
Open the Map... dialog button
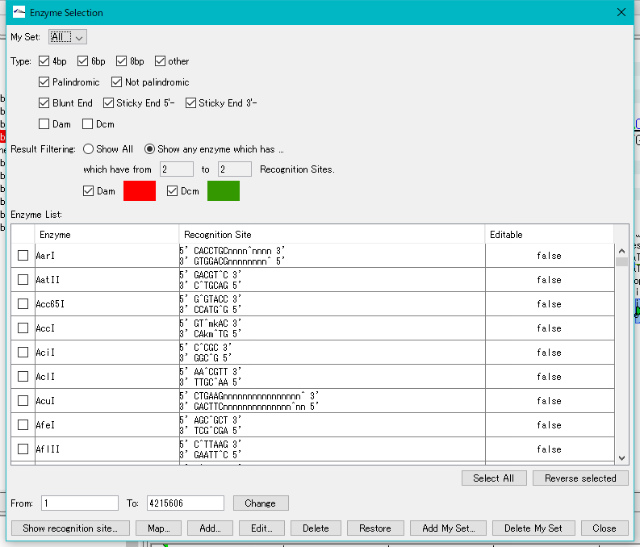[x=158, y=528]
